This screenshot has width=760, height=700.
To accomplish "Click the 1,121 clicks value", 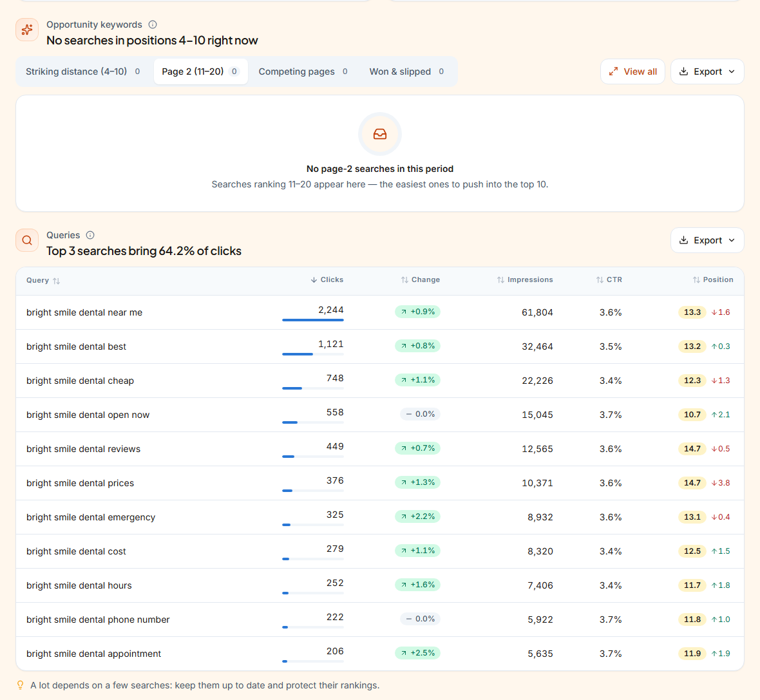I will (x=330, y=344).
